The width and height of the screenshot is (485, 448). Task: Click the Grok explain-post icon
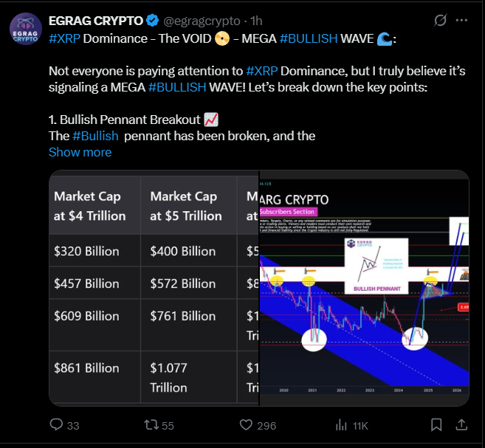click(440, 21)
